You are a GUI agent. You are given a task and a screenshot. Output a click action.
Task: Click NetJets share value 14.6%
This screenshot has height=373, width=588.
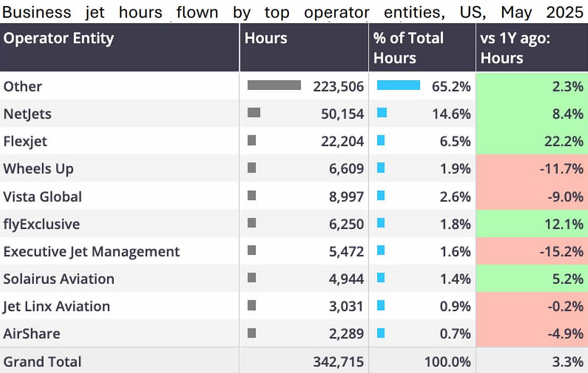tap(451, 114)
